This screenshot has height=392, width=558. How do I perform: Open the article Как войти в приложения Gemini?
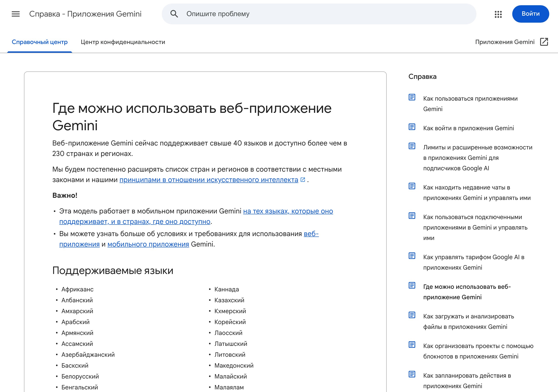pos(468,128)
